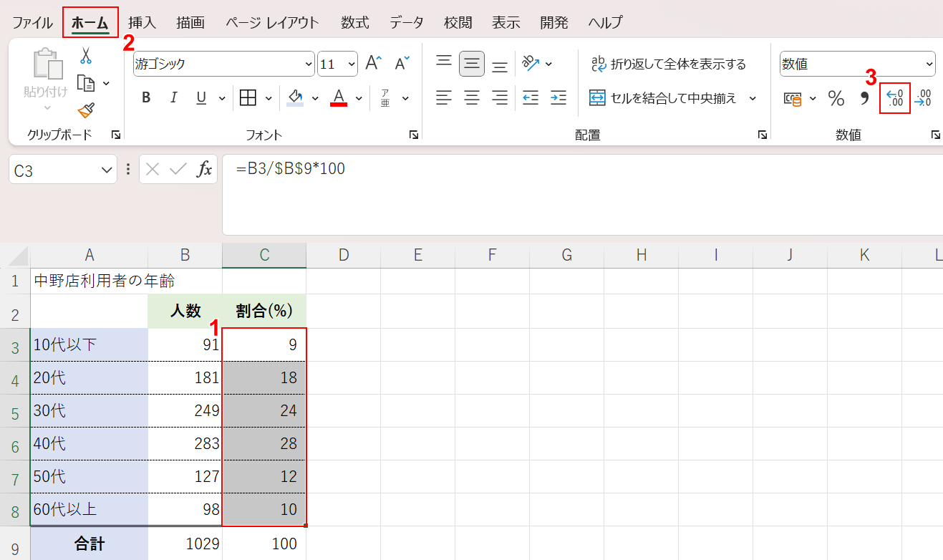The image size is (943, 560).
Task: Click the Fill Color bucket icon
Action: point(295,98)
